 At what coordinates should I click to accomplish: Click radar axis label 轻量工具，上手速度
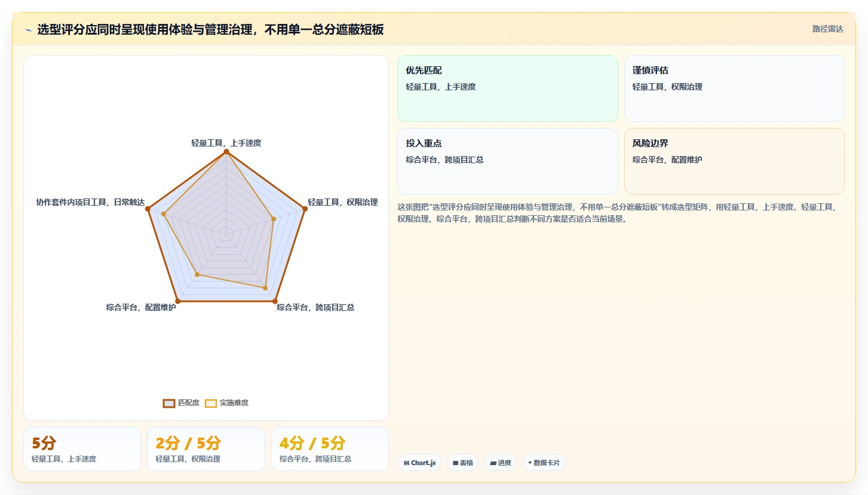click(x=226, y=143)
